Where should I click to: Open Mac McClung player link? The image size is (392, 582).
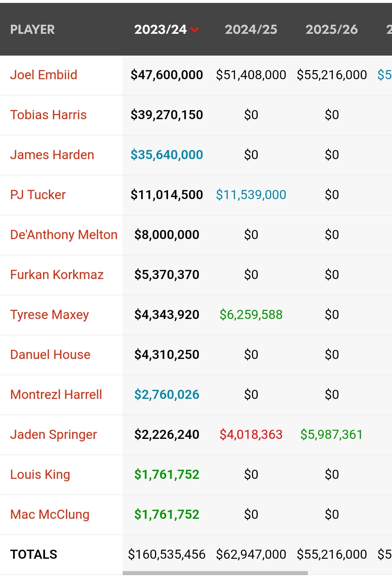pyautogui.click(x=50, y=514)
